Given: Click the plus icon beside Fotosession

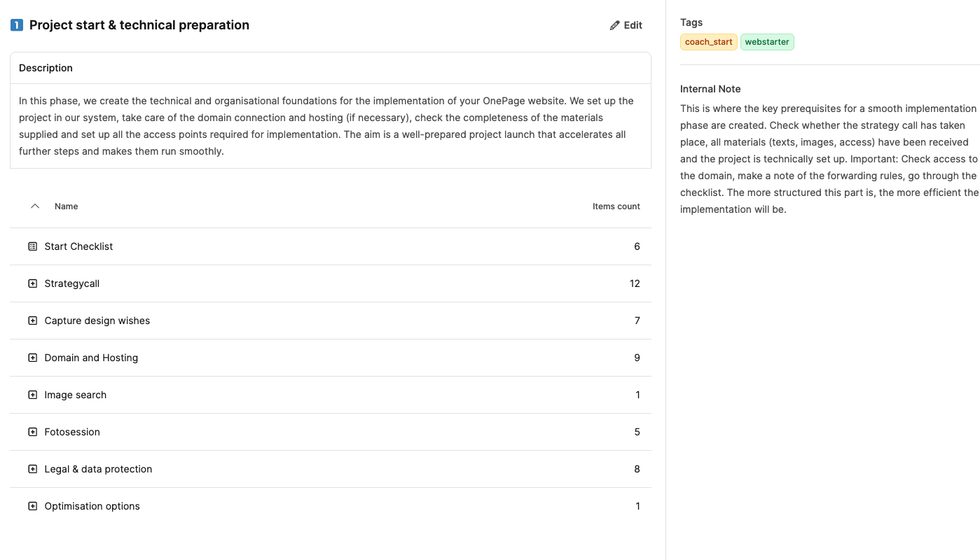Looking at the screenshot, I should 32,432.
